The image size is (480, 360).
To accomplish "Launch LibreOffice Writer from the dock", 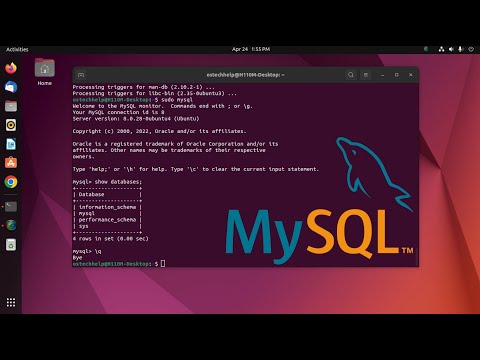I will pyautogui.click(x=11, y=144).
